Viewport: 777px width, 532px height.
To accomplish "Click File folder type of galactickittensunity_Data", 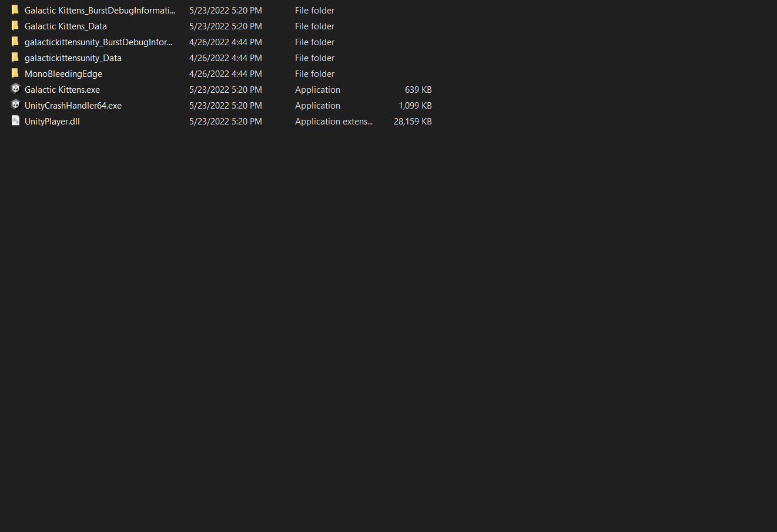I will click(x=315, y=58).
